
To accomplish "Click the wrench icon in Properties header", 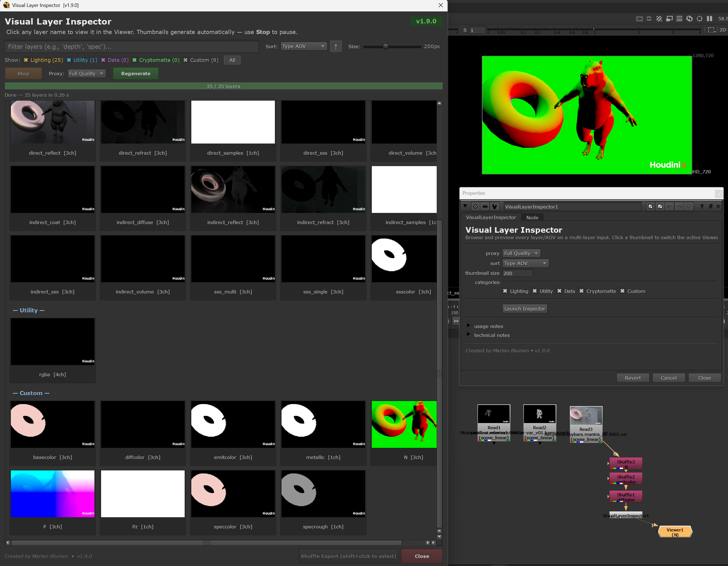I will (x=495, y=207).
